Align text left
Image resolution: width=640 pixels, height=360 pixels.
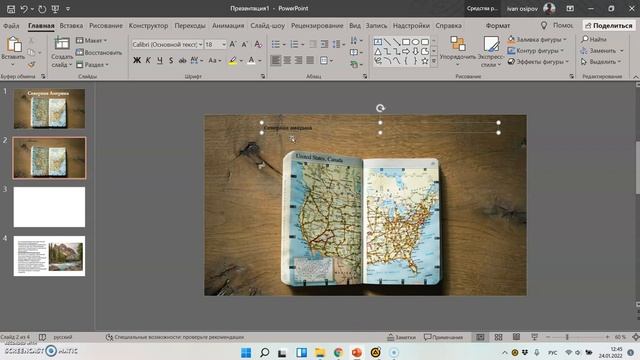pos(276,60)
